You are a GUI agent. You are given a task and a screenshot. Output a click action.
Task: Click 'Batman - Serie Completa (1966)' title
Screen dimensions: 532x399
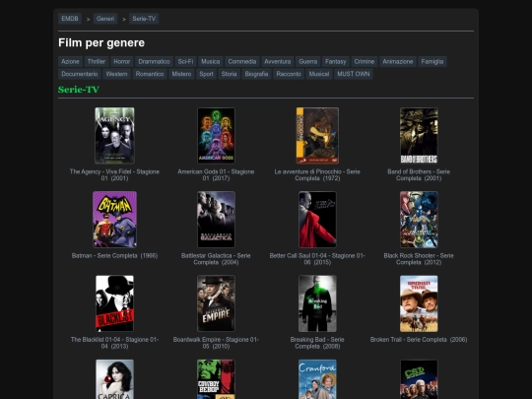click(114, 255)
